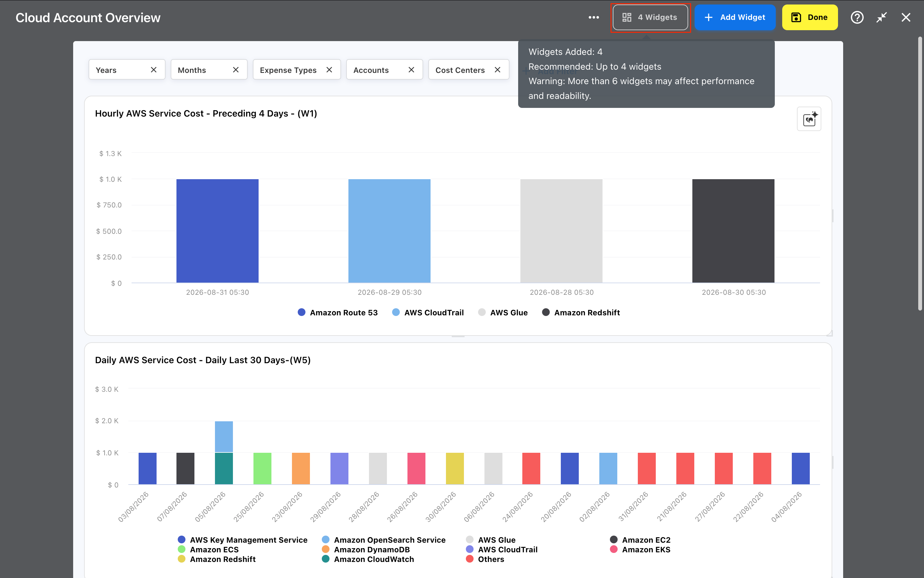
Task: Toggle Amazon ECS legend in W5 chart
Action: click(208, 549)
